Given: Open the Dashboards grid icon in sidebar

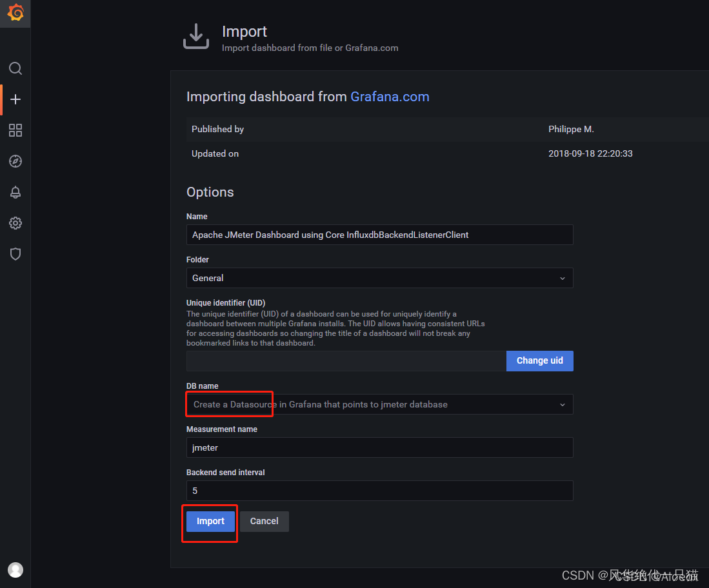Looking at the screenshot, I should click(15, 130).
